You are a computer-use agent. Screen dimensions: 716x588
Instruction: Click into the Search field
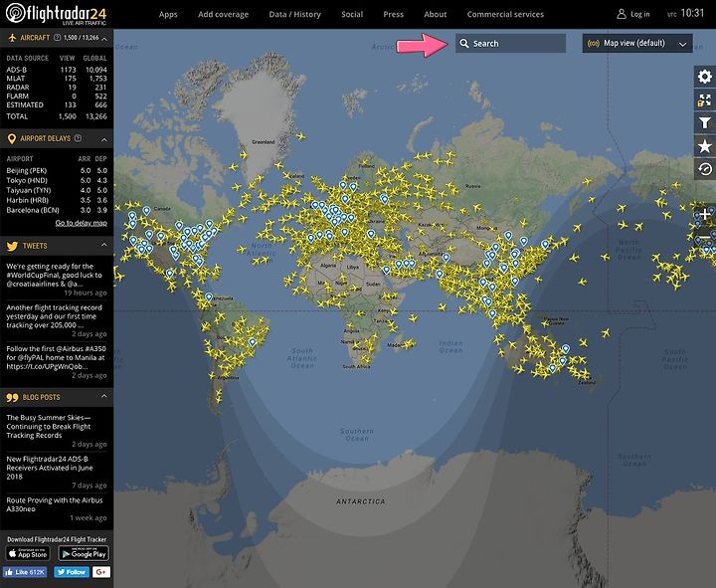pos(510,44)
